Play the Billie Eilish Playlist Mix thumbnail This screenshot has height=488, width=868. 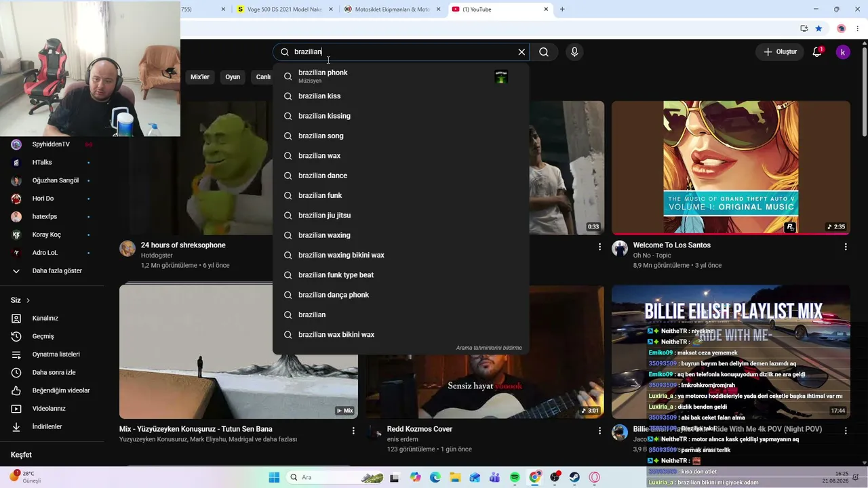(731, 351)
